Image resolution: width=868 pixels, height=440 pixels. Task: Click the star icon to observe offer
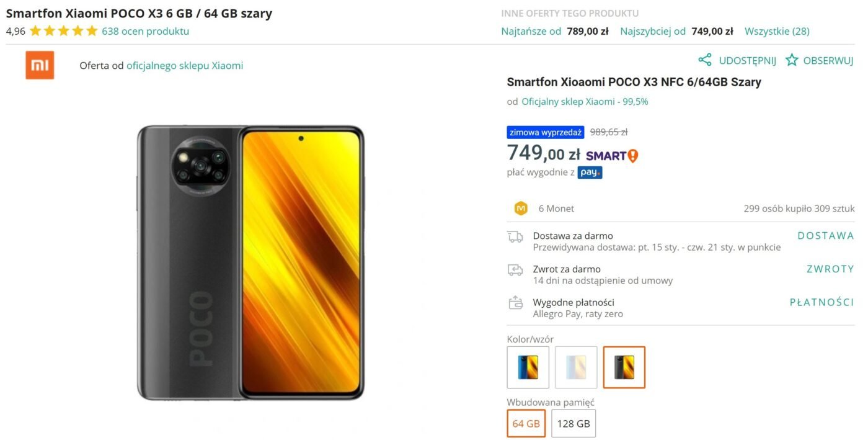pos(792,60)
